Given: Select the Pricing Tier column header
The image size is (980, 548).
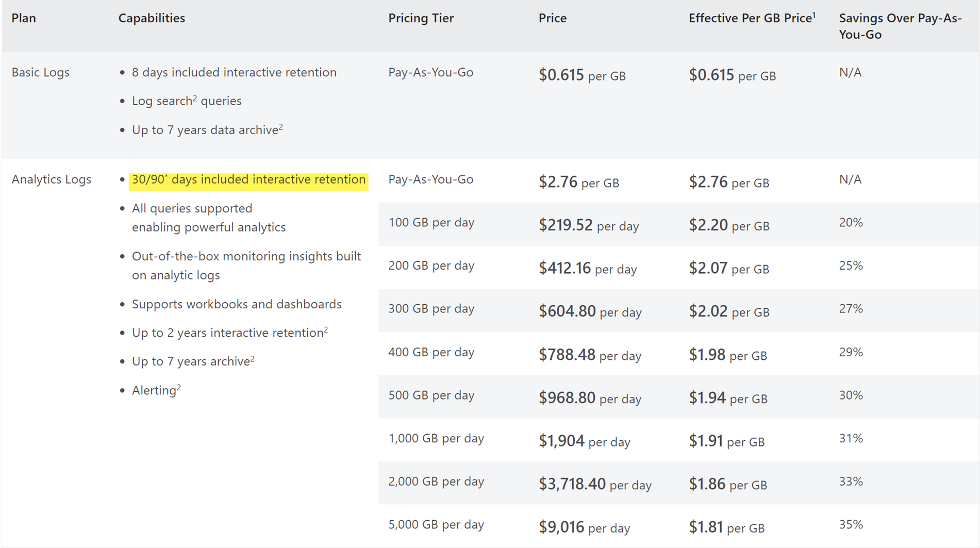Looking at the screenshot, I should click(421, 18).
